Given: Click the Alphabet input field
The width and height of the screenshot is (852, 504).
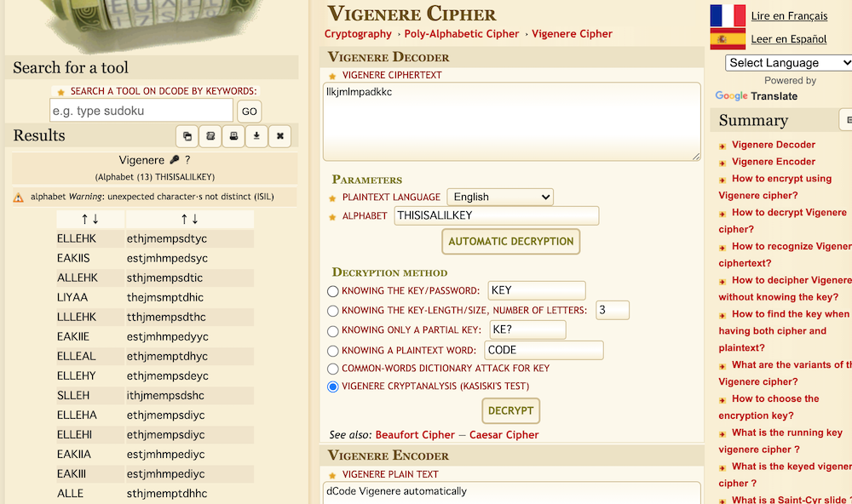Looking at the screenshot, I should pyautogui.click(x=497, y=215).
